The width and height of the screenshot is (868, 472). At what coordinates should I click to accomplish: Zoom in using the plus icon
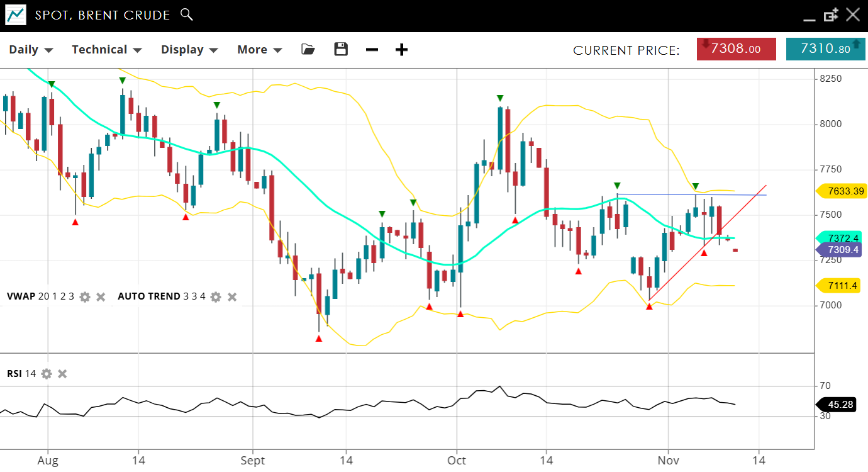(401, 50)
